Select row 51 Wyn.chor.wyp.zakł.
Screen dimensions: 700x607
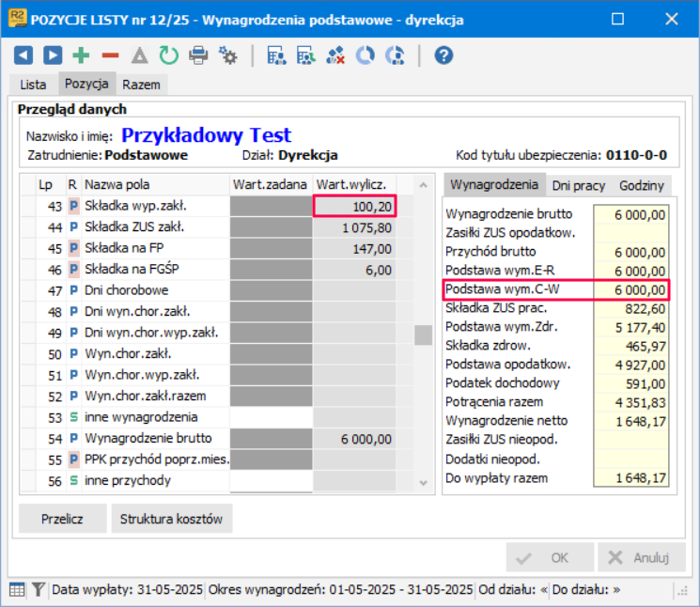pyautogui.click(x=215, y=375)
